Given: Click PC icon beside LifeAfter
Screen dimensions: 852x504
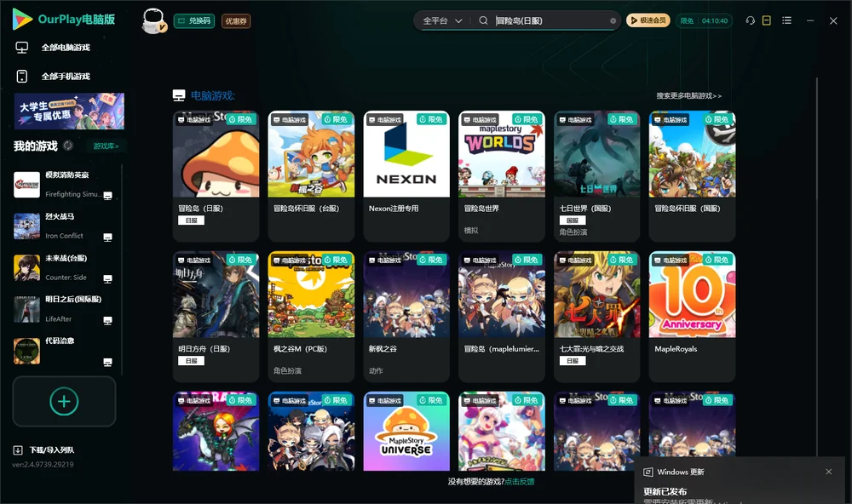Looking at the screenshot, I should click(x=107, y=321).
